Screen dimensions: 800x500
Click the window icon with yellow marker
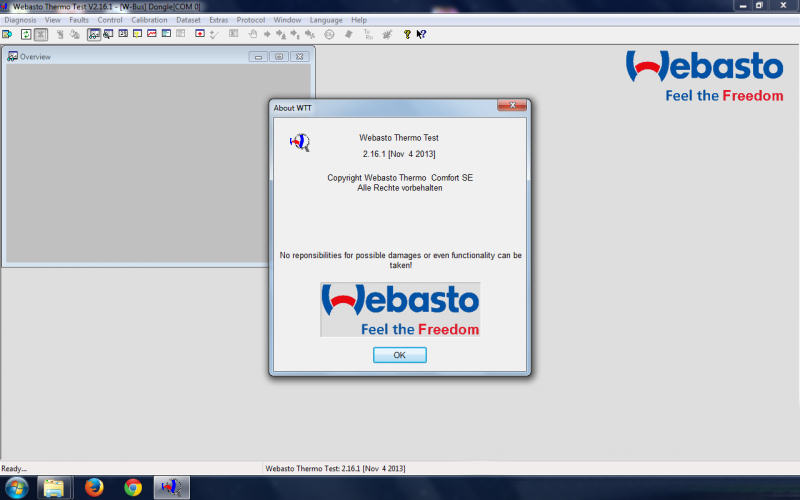click(x=137, y=33)
